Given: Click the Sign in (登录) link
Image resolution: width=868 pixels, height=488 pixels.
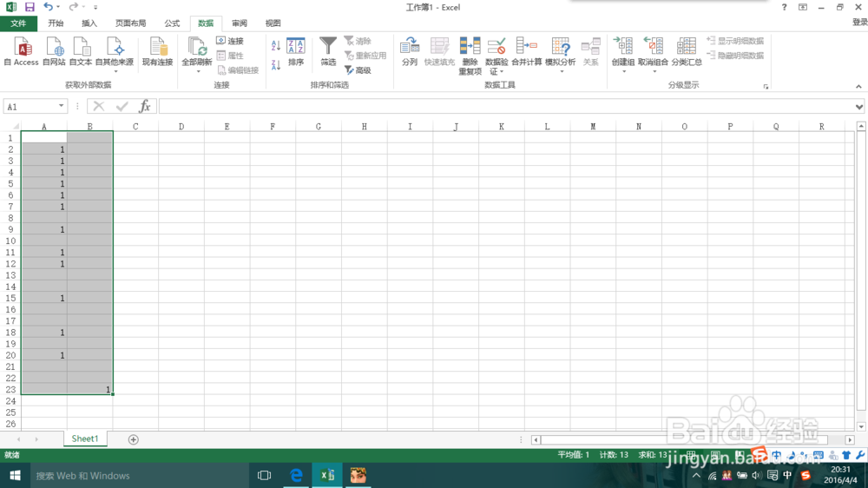Looking at the screenshot, I should 859,23.
